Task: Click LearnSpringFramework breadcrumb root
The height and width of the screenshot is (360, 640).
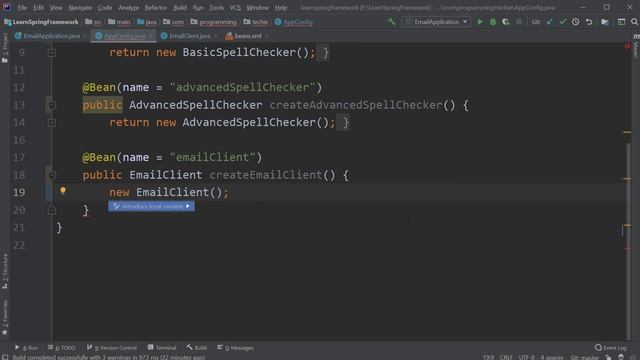Action: pos(41,22)
